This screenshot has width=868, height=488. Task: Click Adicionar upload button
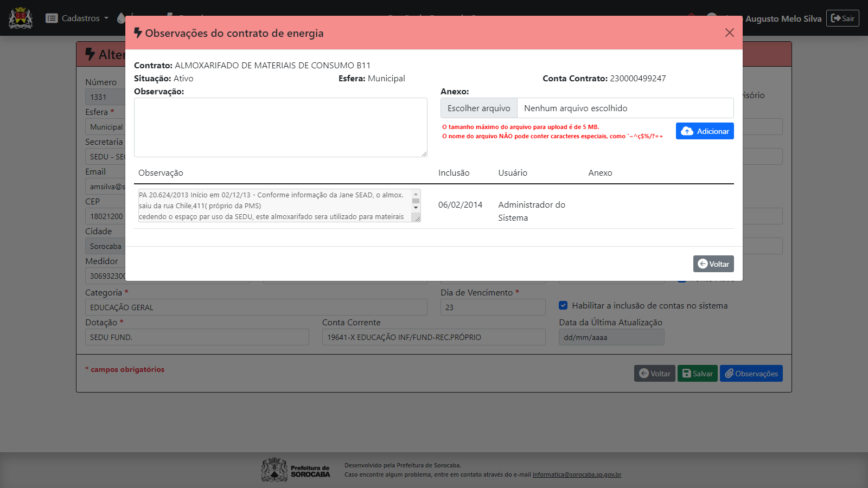705,131
